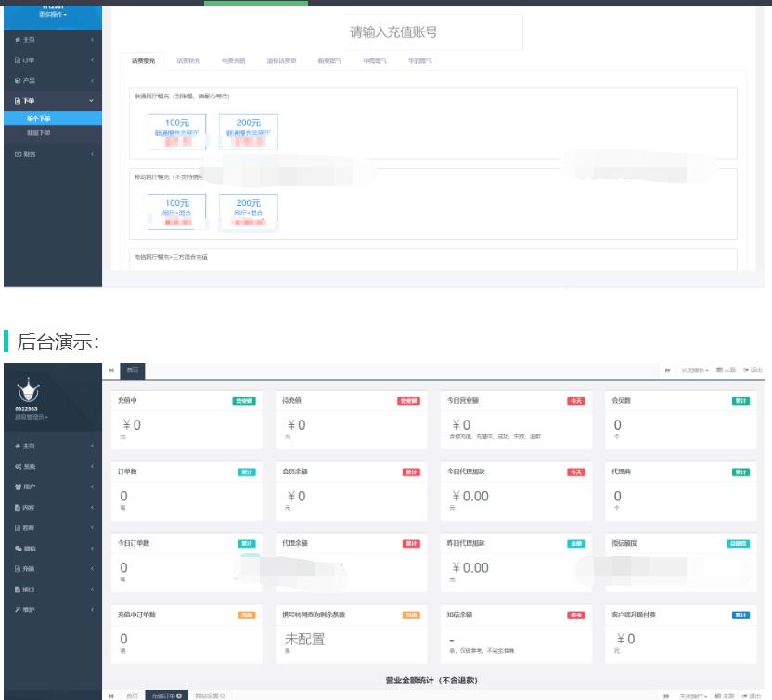
Task: Click the 系统 icon in the admin sidebar
Action: 18,467
